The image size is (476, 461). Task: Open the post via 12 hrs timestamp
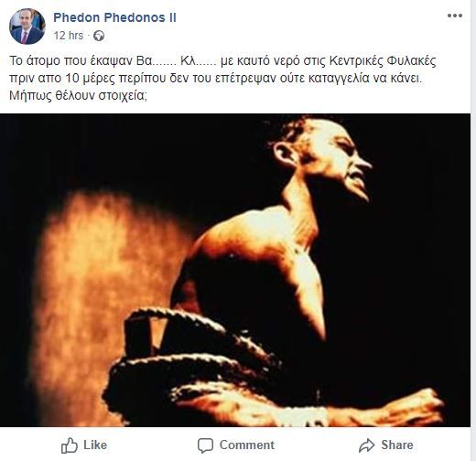coord(69,36)
